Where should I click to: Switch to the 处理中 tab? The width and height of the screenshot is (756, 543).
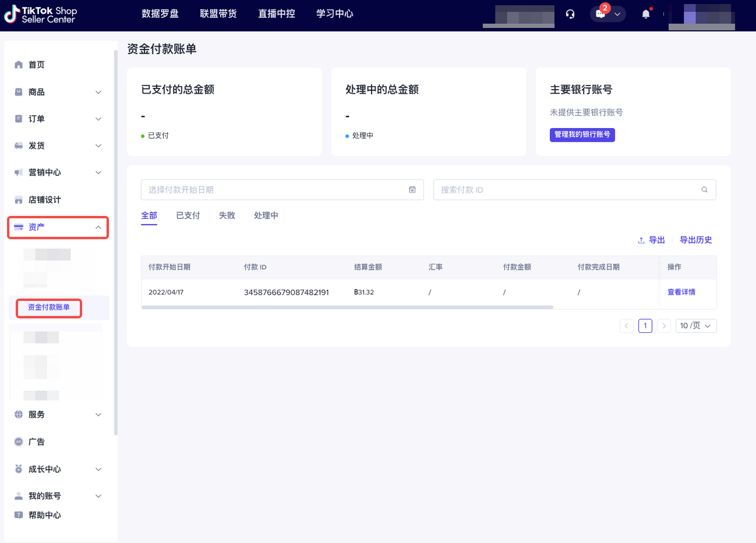pyautogui.click(x=266, y=215)
